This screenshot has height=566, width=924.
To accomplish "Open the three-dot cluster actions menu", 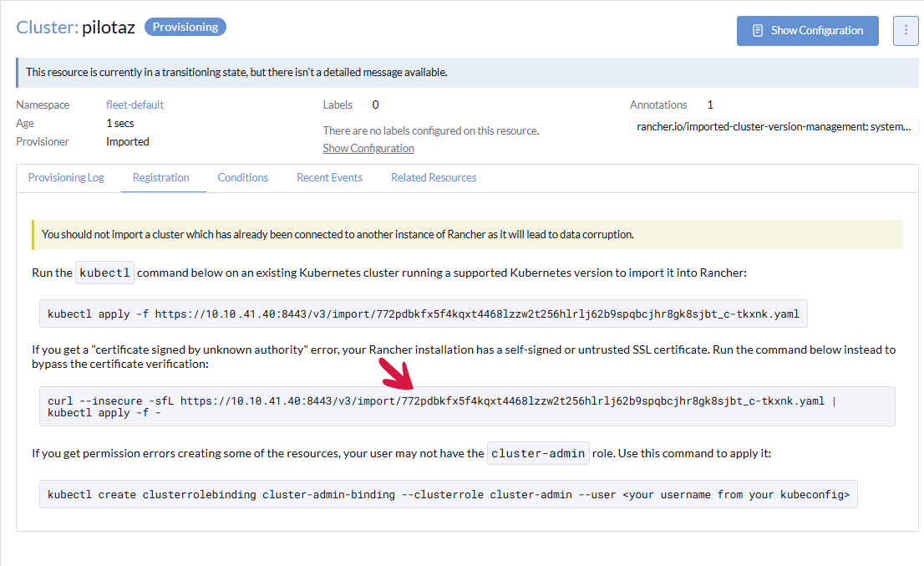I will 906,30.
